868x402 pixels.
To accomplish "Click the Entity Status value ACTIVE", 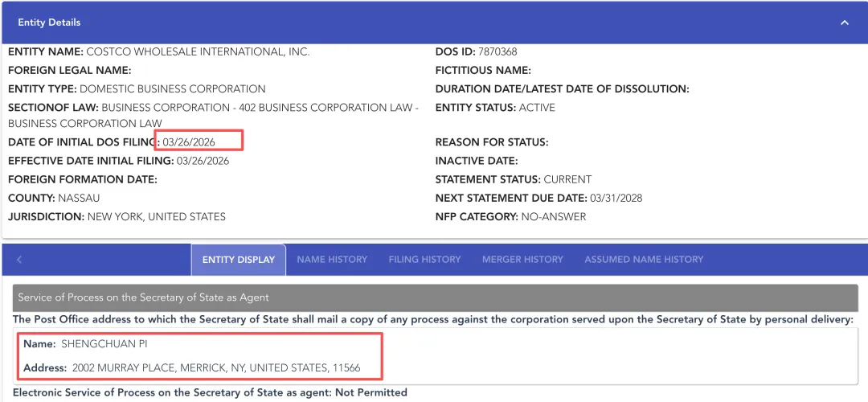I will tap(537, 108).
